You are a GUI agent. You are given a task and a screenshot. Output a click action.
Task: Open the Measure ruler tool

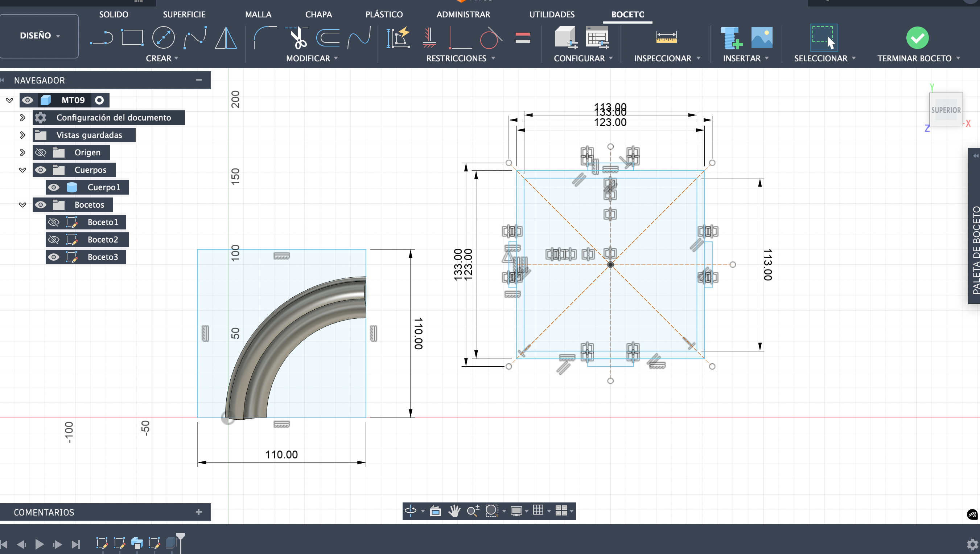(666, 38)
